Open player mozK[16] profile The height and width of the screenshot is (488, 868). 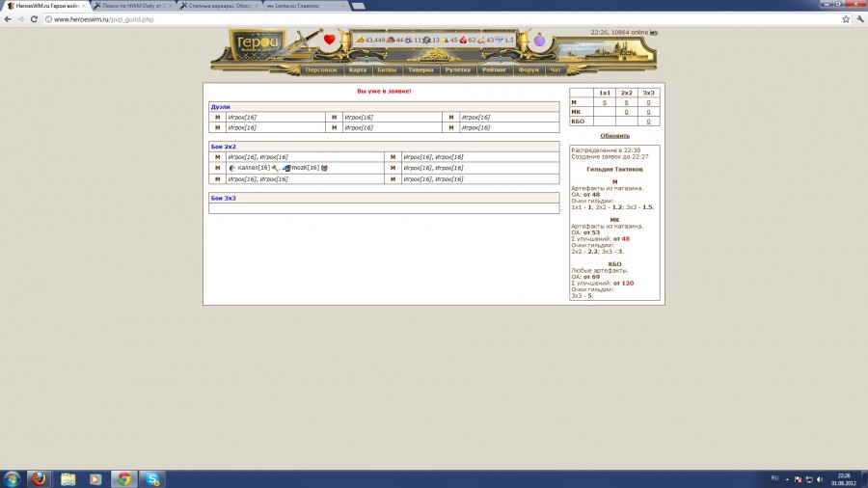point(306,168)
